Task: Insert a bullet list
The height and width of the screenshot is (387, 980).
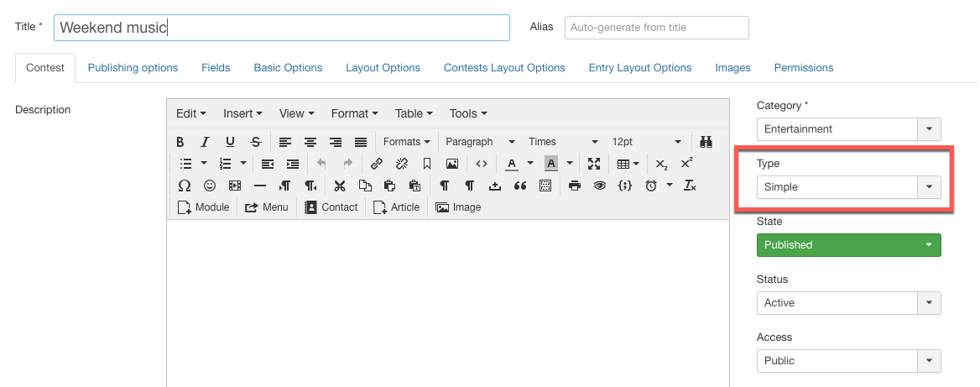Action: [185, 164]
